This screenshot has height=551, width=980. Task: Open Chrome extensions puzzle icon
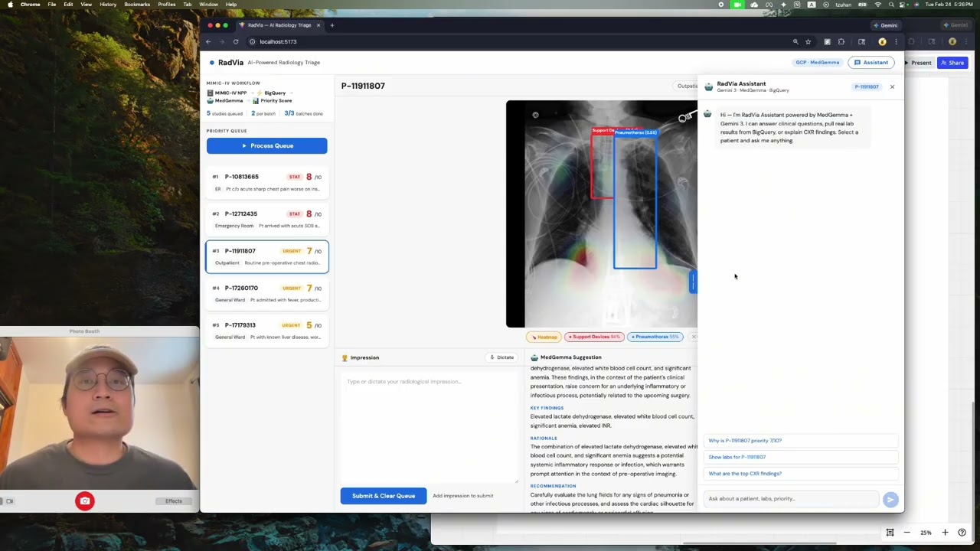pyautogui.click(x=841, y=41)
